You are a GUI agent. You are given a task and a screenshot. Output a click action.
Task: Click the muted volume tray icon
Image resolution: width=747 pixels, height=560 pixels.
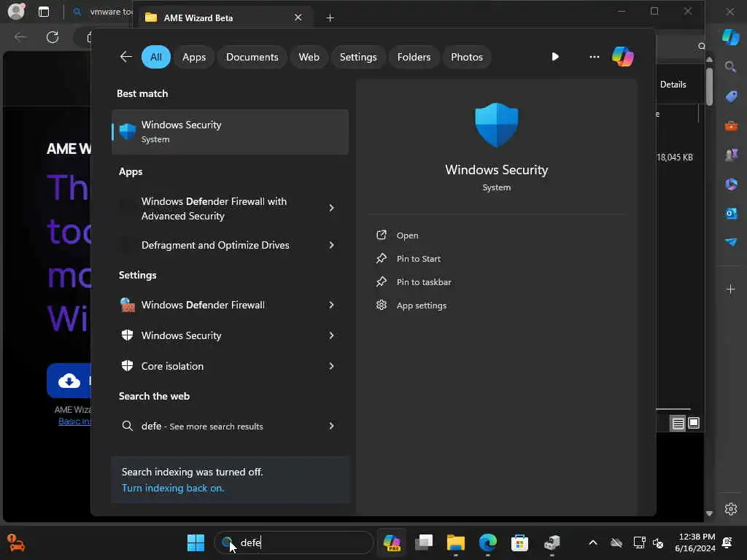pyautogui.click(x=658, y=542)
